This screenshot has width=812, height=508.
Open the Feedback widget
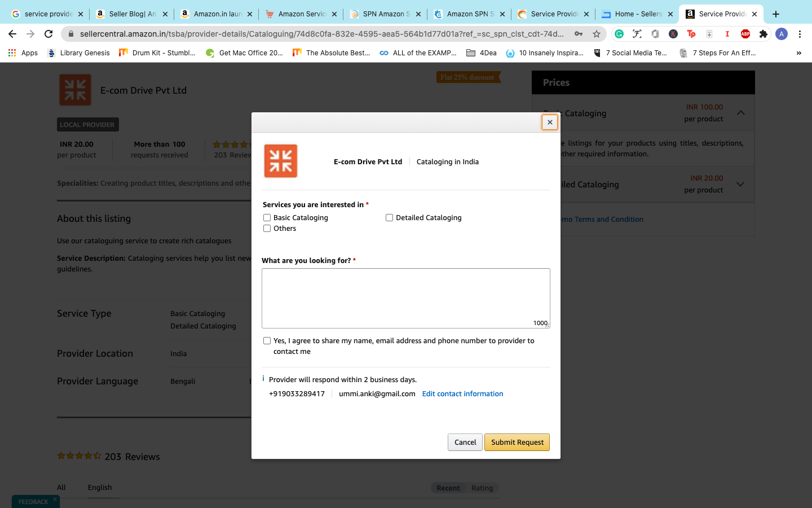click(33, 502)
